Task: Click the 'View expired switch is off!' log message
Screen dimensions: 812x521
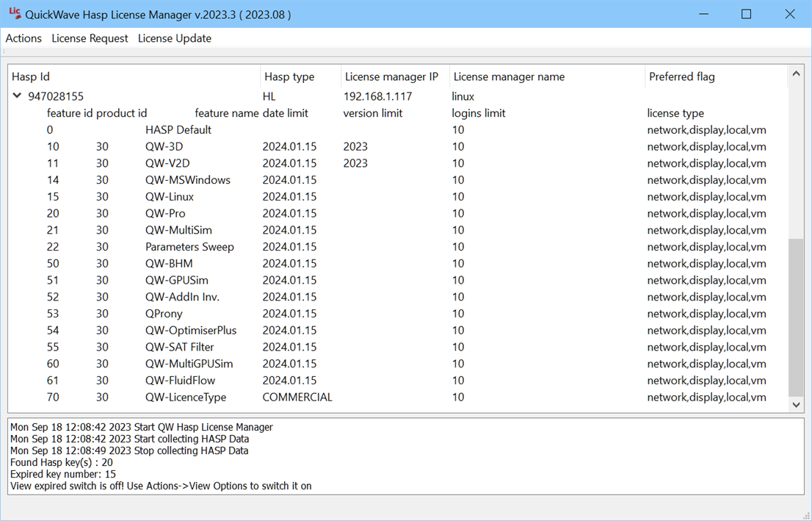Action: click(161, 486)
